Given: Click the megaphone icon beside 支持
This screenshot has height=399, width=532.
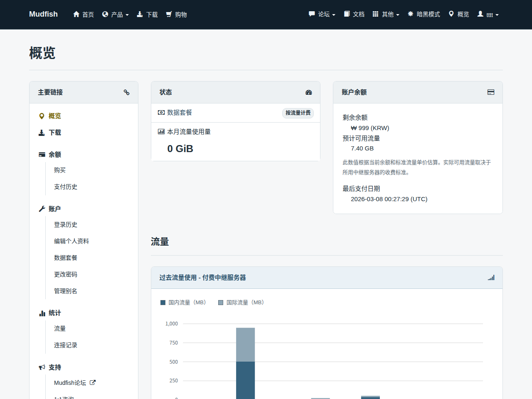Looking at the screenshot, I should click(42, 367).
